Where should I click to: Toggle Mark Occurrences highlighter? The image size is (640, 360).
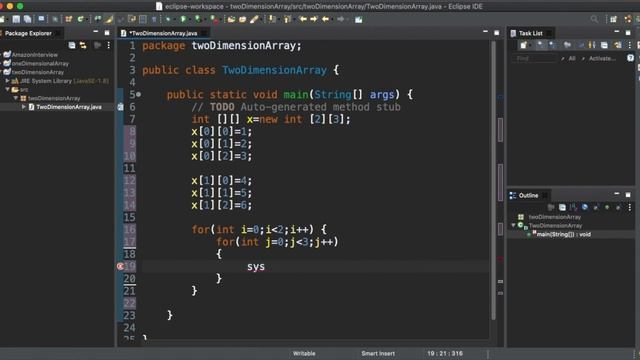tap(109, 19)
